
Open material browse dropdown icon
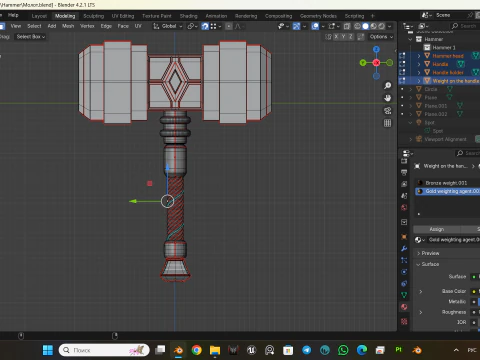point(419,240)
